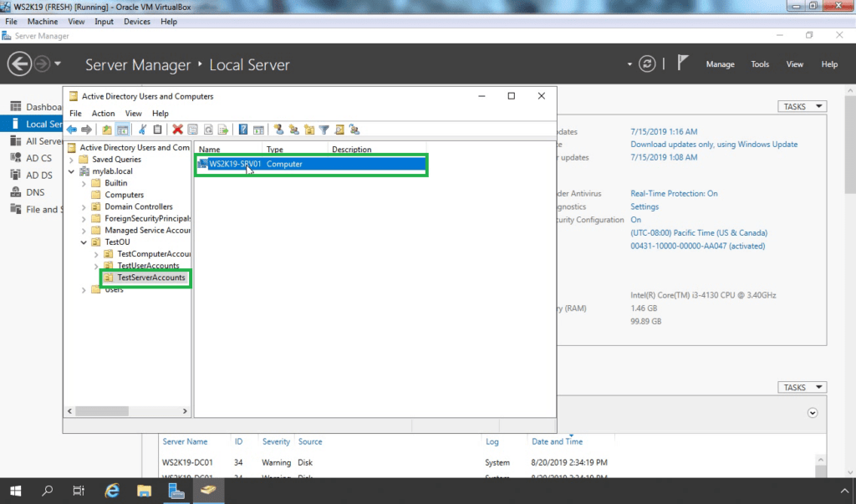Toggle the events detail chevron on the right

[x=813, y=412]
